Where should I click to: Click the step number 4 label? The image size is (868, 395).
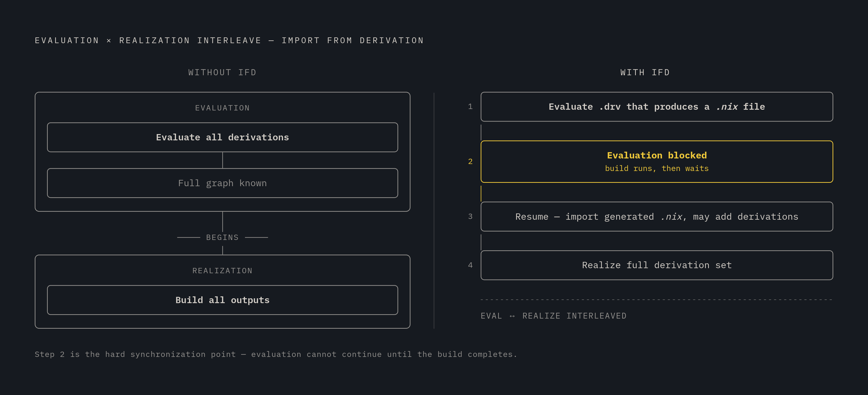click(470, 265)
